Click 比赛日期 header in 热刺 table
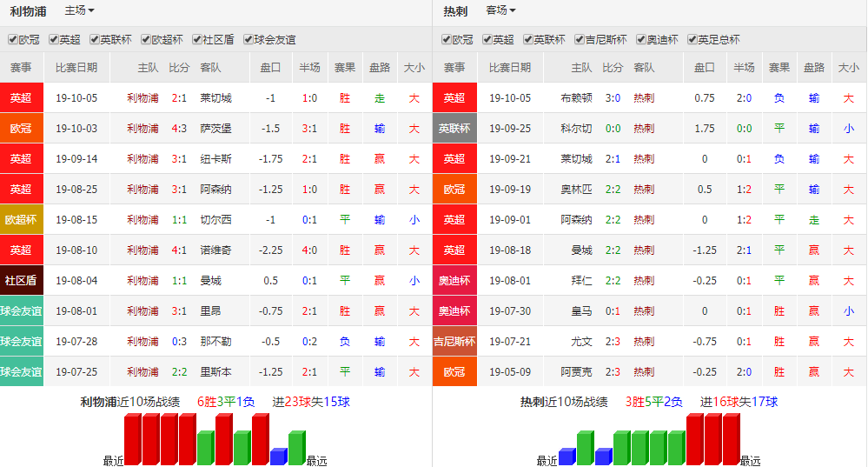 (x=510, y=68)
